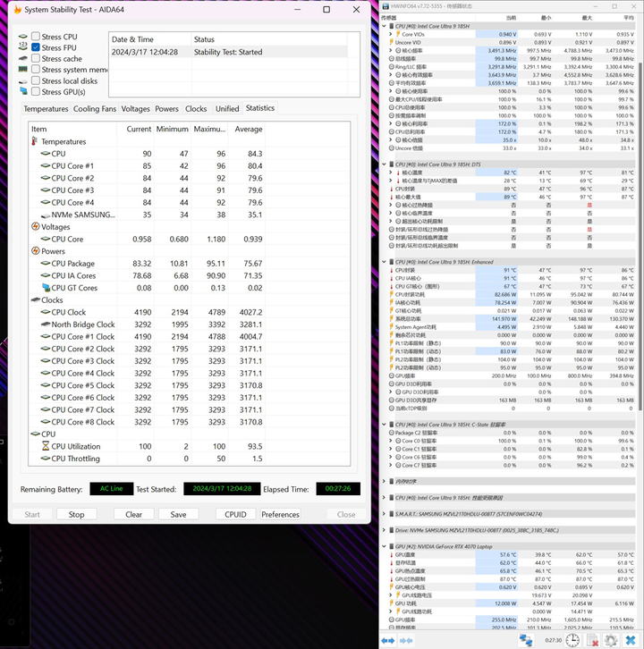This screenshot has height=649, width=644.
Task: Switch to the Clocks tab
Action: pyautogui.click(x=196, y=109)
